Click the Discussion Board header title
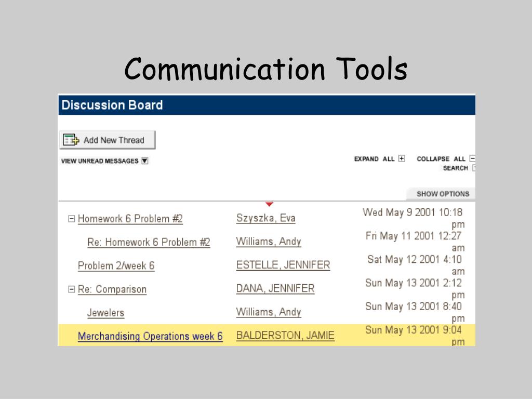Viewport: 532px width, 399px height. 112,105
